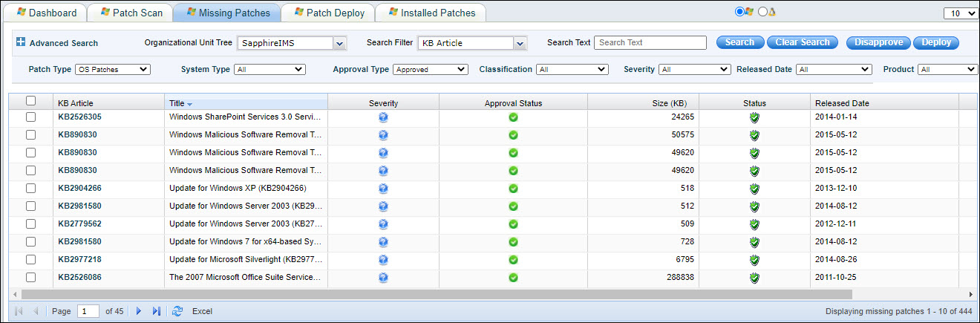
Task: Click status shield icon for KB2977218
Action: [x=754, y=259]
